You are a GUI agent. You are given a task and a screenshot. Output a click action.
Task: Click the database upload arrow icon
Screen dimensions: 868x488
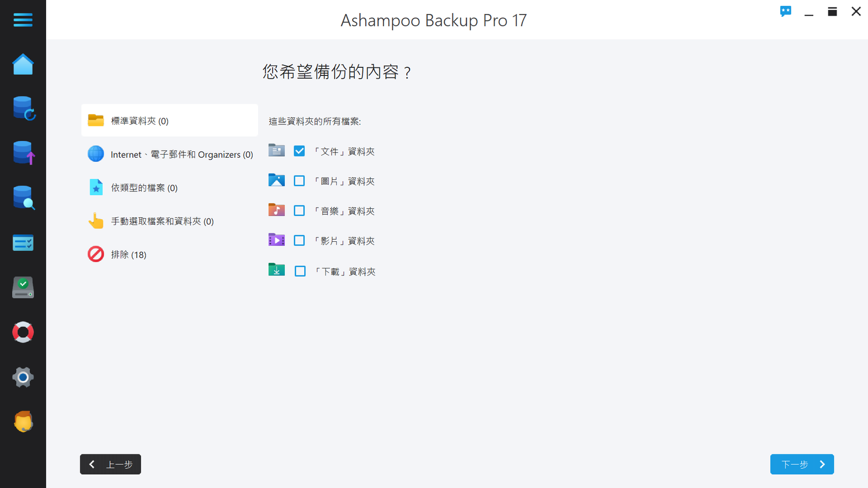coord(23,153)
